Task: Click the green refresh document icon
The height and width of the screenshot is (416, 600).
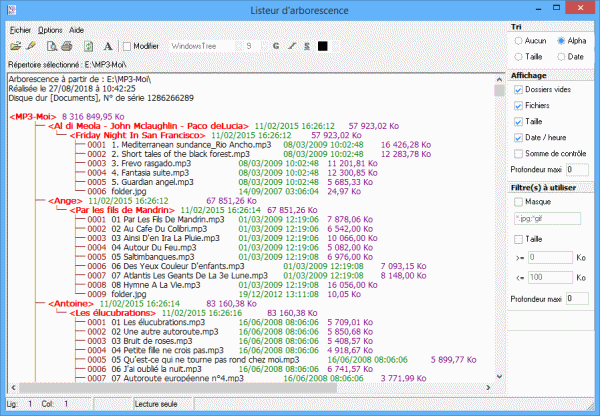Action: (88, 46)
